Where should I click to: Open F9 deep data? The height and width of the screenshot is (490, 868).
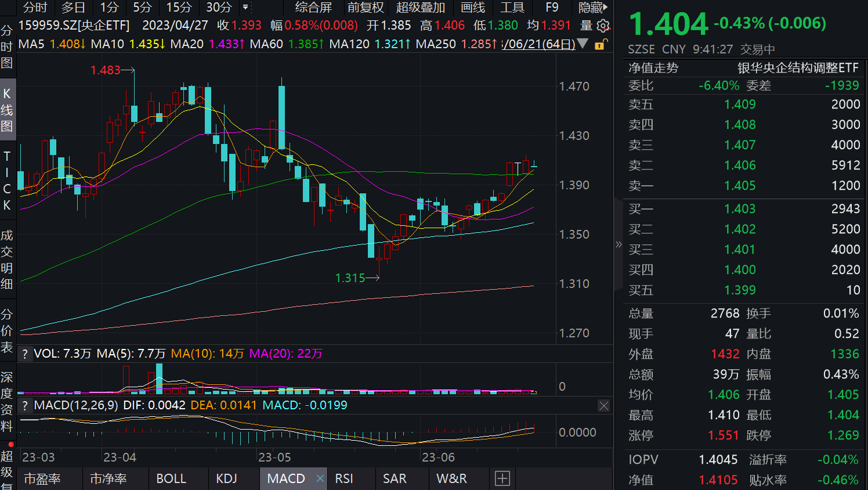[552, 8]
